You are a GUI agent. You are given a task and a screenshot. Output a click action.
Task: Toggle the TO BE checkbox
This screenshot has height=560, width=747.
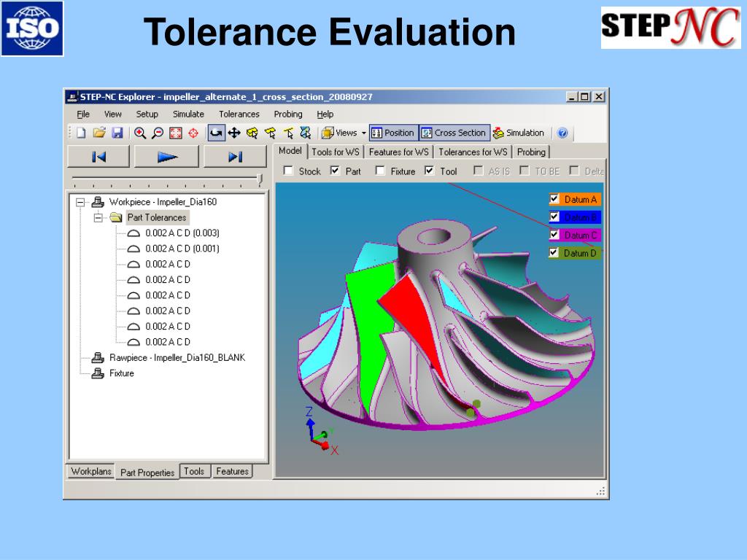[524, 171]
